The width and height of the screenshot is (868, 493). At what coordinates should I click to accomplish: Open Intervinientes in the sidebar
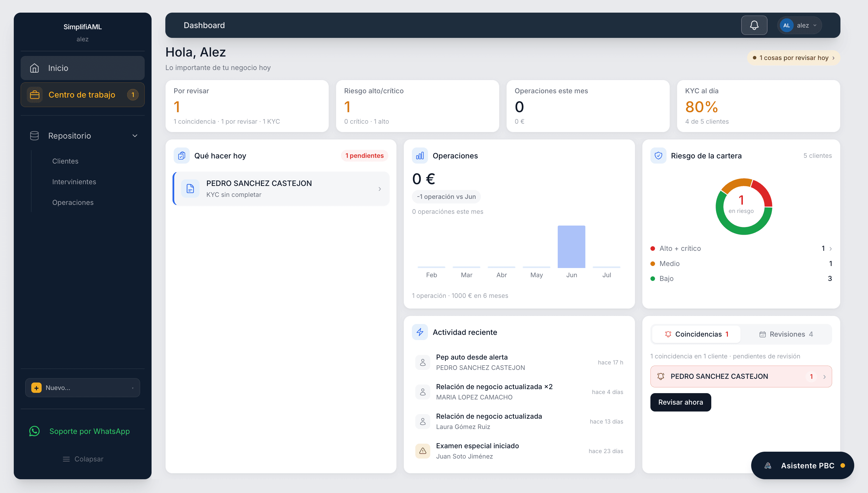(x=74, y=182)
